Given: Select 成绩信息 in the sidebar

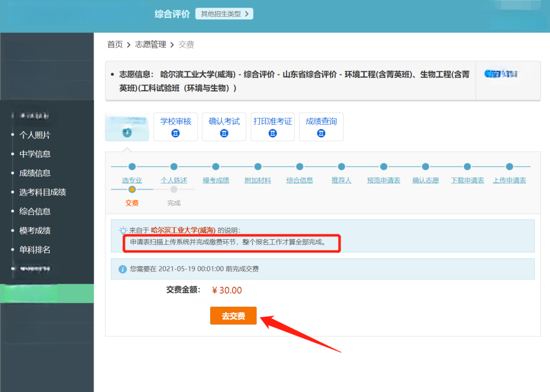Looking at the screenshot, I should pyautogui.click(x=35, y=173).
